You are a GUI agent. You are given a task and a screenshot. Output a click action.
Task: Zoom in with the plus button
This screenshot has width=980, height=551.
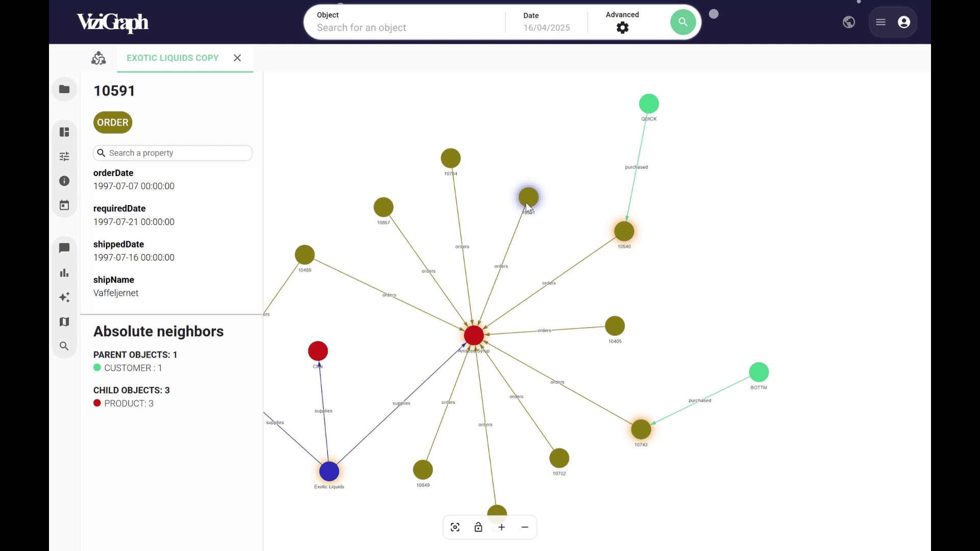pyautogui.click(x=502, y=527)
